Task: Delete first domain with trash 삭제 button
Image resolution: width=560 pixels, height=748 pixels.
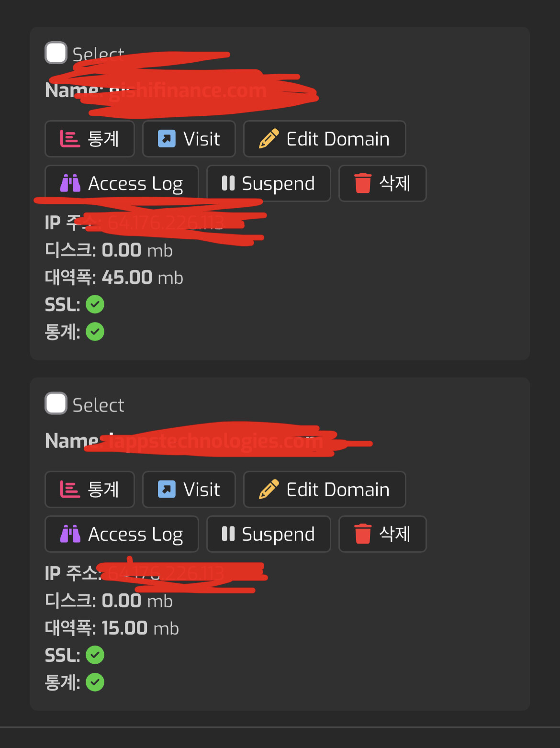Action: coord(382,183)
